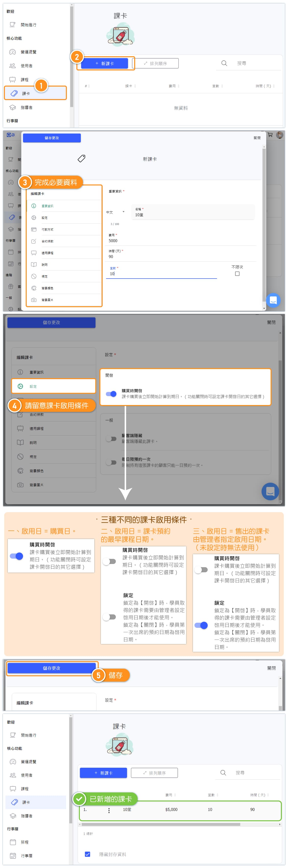This screenshot has width=288, height=868.
Task: Open 設定 tab highlighted in step 4
Action: [x=53, y=386]
